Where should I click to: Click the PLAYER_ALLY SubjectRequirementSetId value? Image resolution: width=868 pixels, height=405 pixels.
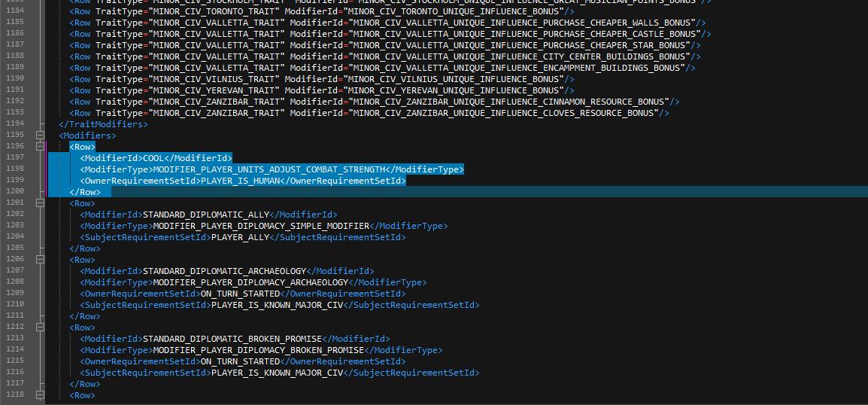pos(240,237)
